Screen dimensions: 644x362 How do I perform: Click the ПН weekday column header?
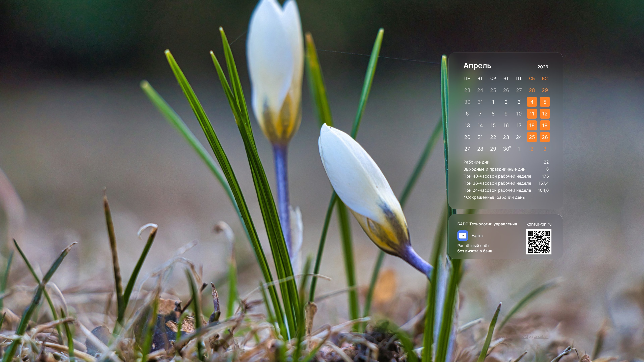click(x=467, y=78)
